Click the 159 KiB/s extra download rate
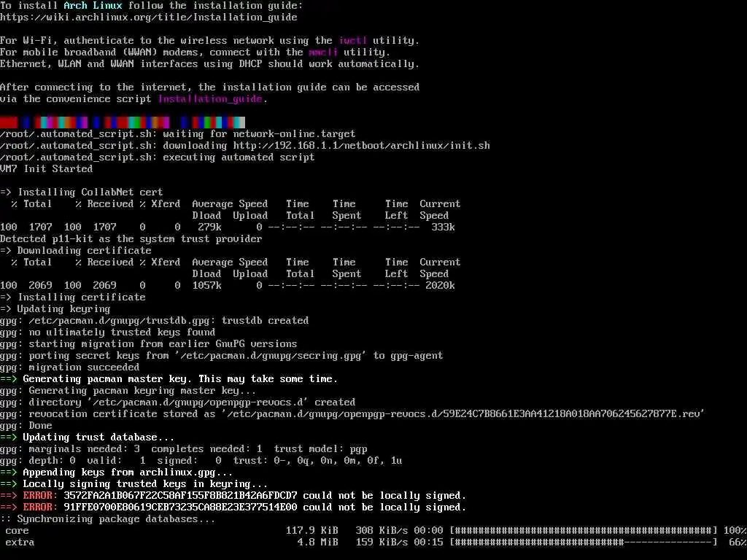This screenshot has width=747, height=560. tap(382, 542)
